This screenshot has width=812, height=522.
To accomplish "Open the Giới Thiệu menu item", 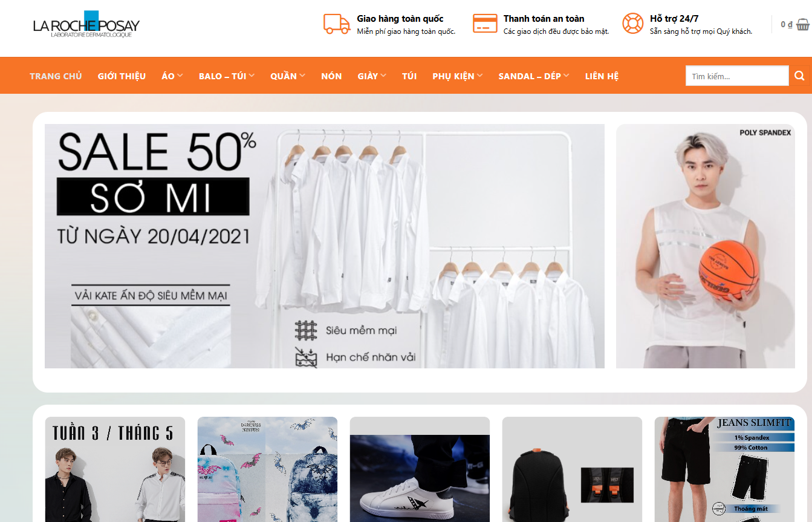I will tap(122, 76).
